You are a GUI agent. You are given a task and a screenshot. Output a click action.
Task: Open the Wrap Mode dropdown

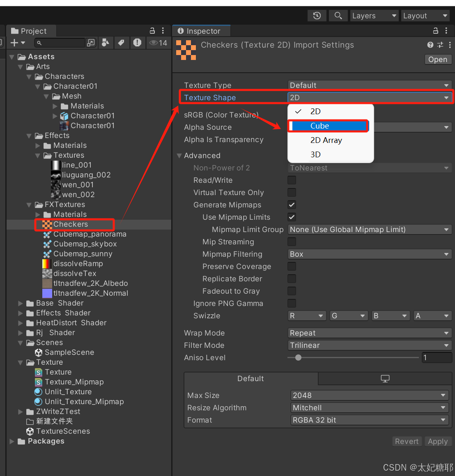[x=370, y=333]
